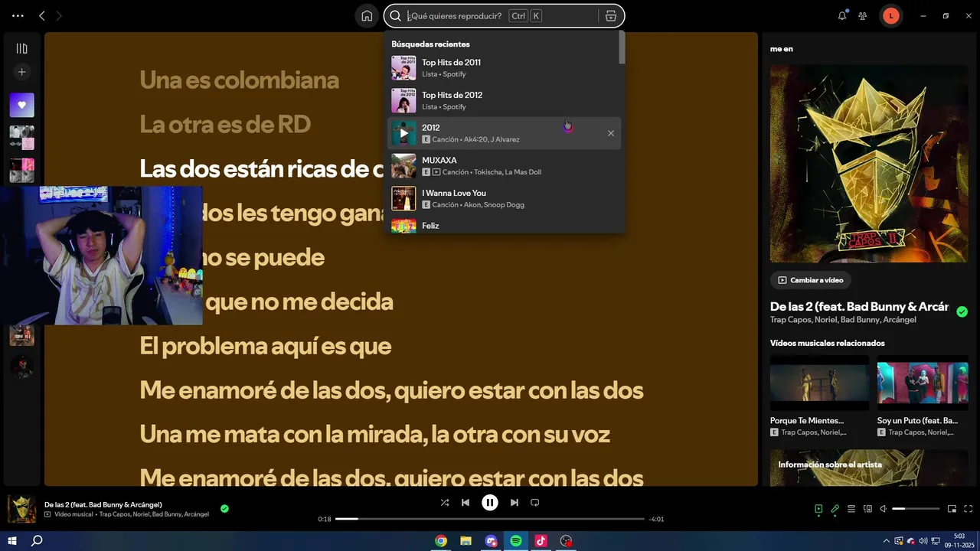This screenshot has width=980, height=551.
Task: Create new playlist with plus button
Action: pyautogui.click(x=21, y=72)
